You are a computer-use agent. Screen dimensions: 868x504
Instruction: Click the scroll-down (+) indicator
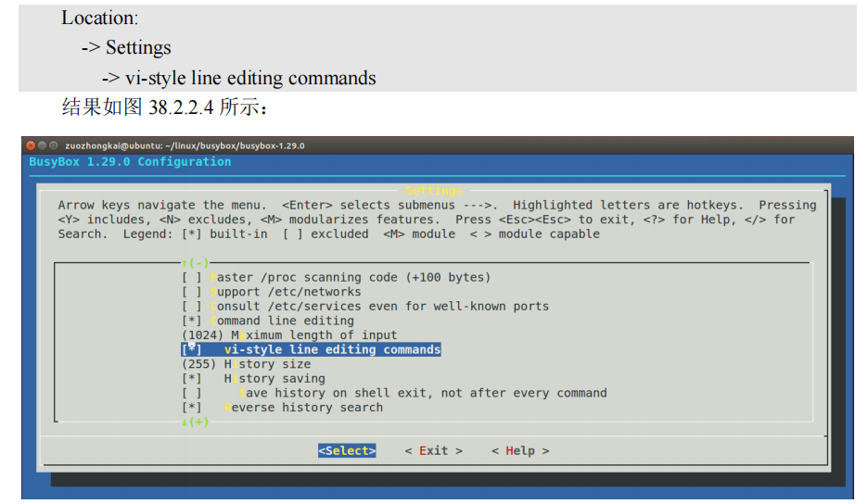pos(196,422)
